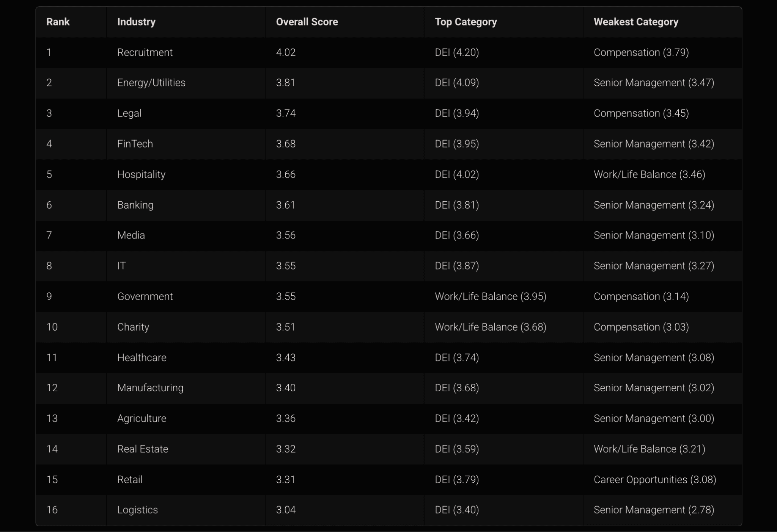777x532 pixels.
Task: Click the Hospitality overall score 3.66
Action: [286, 174]
